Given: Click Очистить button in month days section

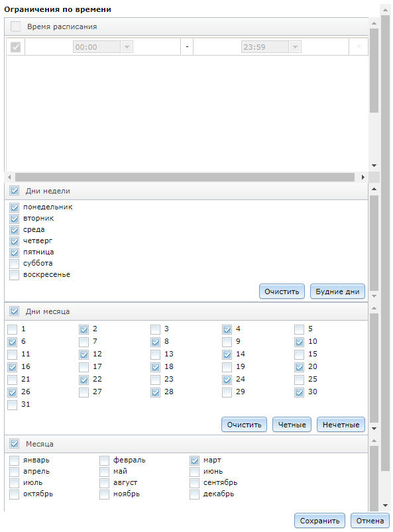Looking at the screenshot, I should (x=244, y=425).
